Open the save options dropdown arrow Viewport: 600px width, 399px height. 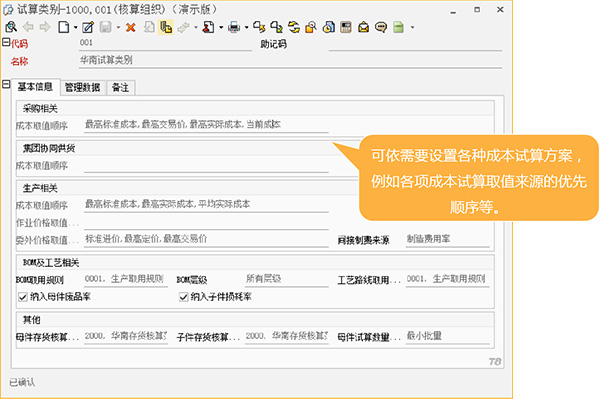point(118,28)
